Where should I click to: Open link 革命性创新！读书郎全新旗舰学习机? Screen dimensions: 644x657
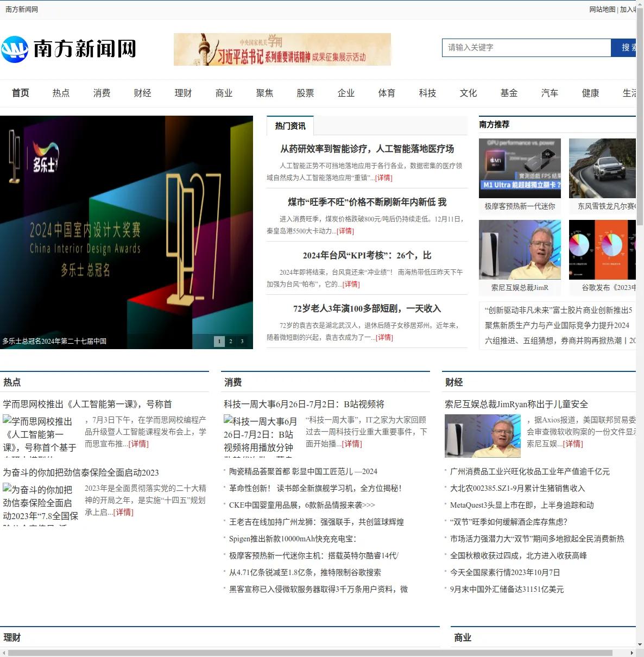(315, 488)
